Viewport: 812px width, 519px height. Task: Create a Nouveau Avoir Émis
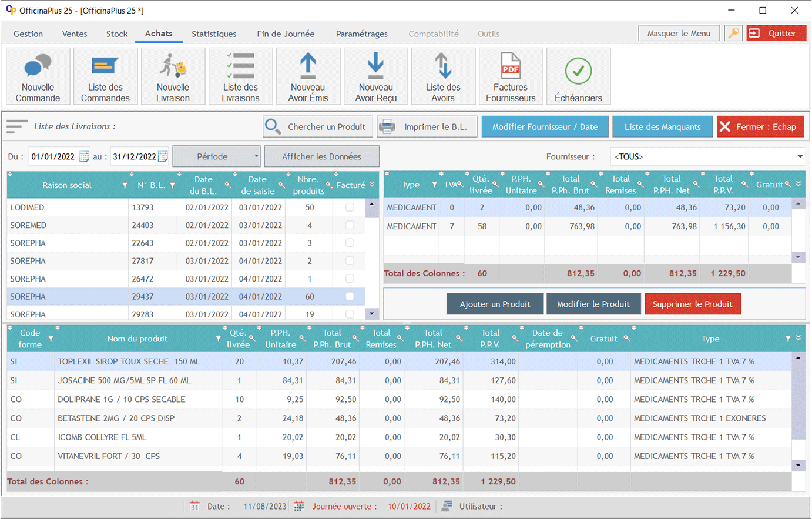click(x=308, y=76)
